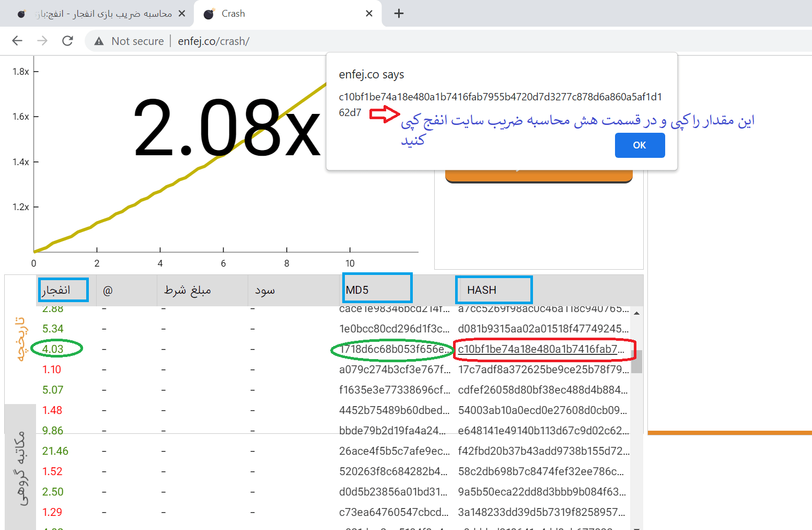Open the تاریخچه side tab

(x=20, y=339)
